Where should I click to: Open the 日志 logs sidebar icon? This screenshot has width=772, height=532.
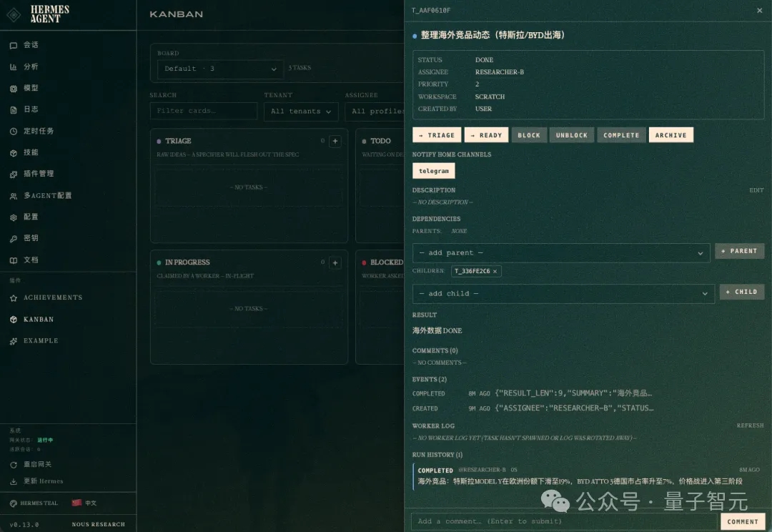pyautogui.click(x=14, y=110)
